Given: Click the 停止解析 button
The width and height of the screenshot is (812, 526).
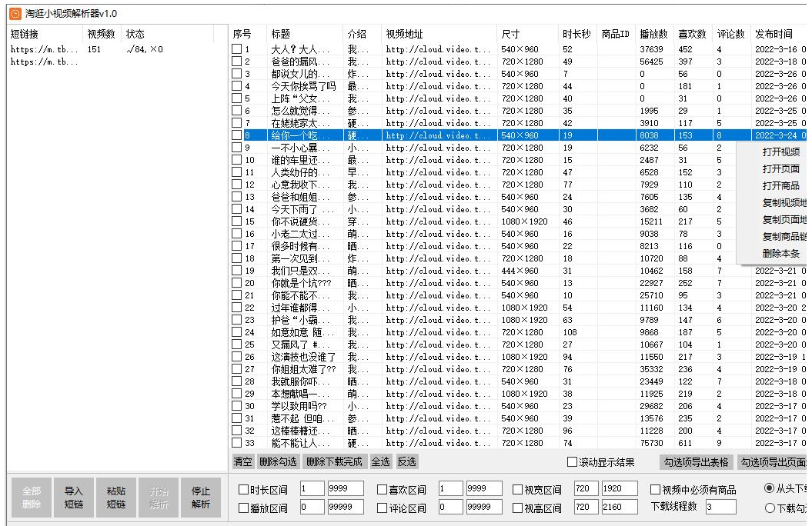Looking at the screenshot, I should pyautogui.click(x=200, y=497).
